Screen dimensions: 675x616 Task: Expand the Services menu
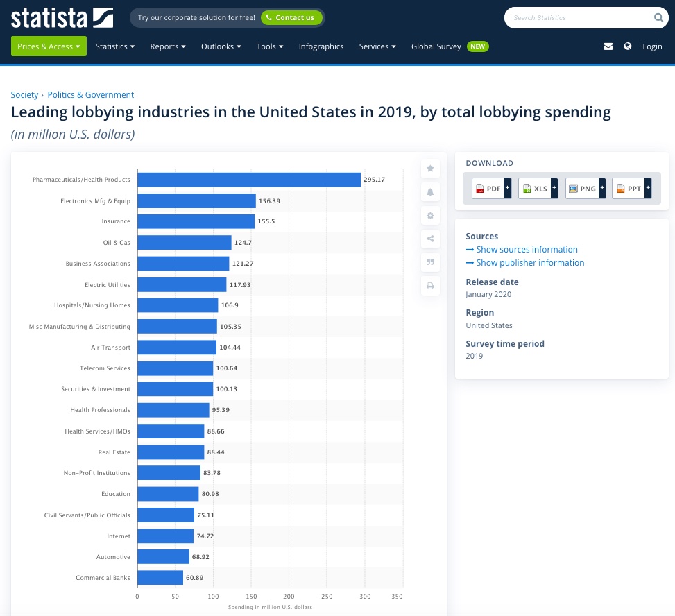click(377, 46)
